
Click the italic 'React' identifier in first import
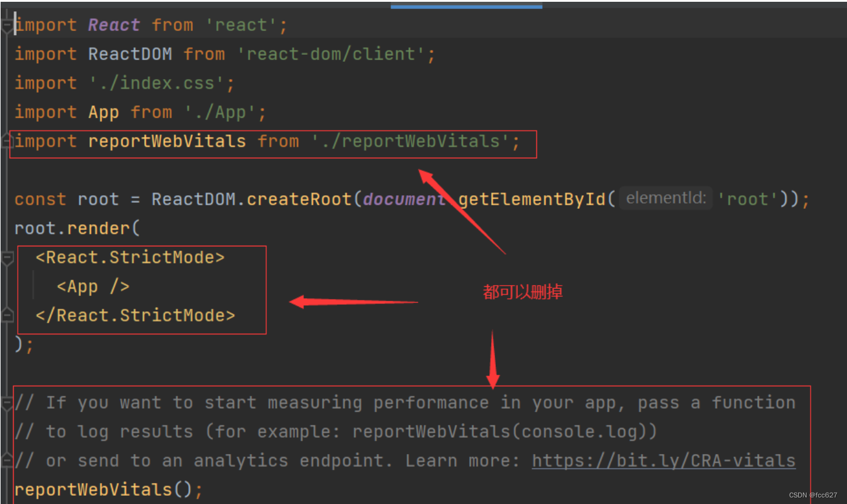point(114,25)
